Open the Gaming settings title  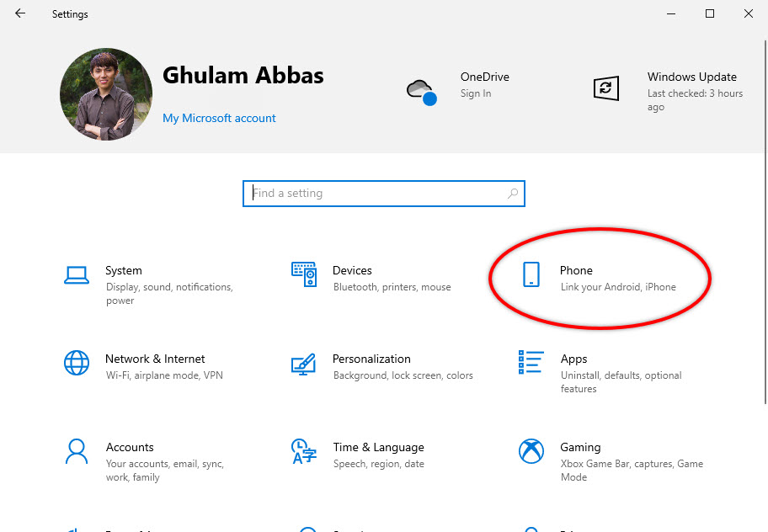point(580,447)
